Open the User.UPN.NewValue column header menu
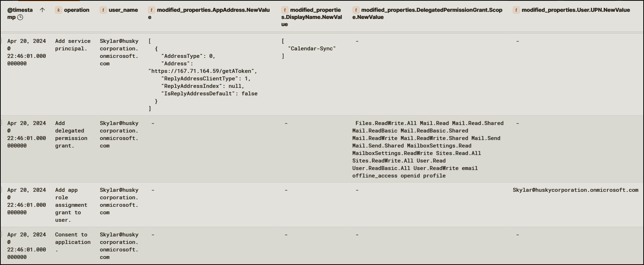This screenshot has width=644, height=265. coord(575,10)
